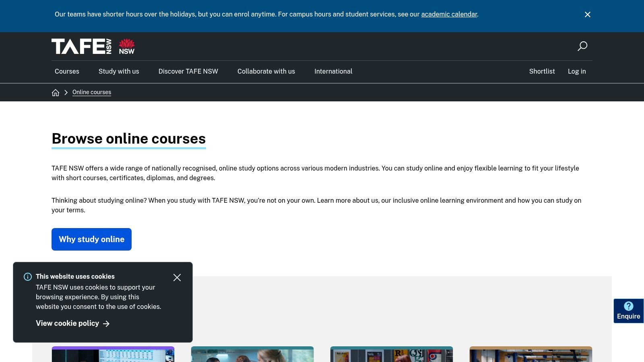Screen dimensions: 644x362
Task: Click the search magnifier icon
Action: 582,46
